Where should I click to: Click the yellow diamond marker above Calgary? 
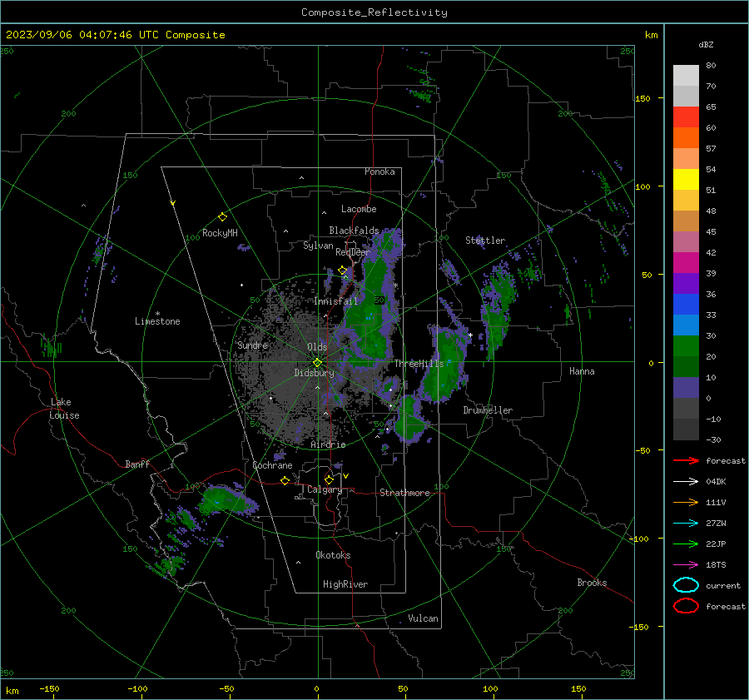329,479
